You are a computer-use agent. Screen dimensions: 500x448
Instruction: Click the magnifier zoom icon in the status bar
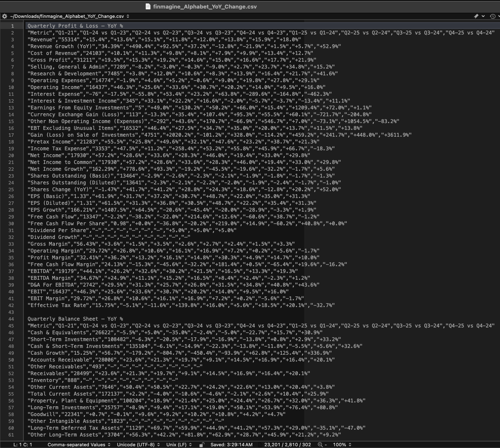tap(320, 444)
